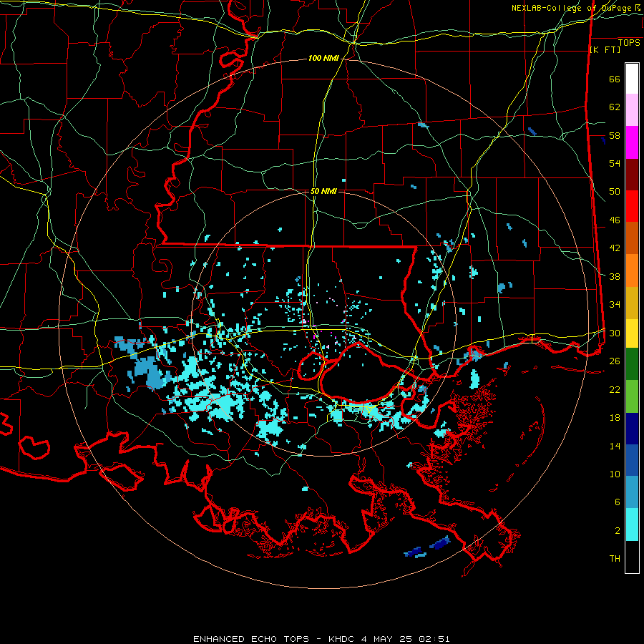644x644 pixels.
Task: Click the light pink legend swatch
Action: pos(632,109)
